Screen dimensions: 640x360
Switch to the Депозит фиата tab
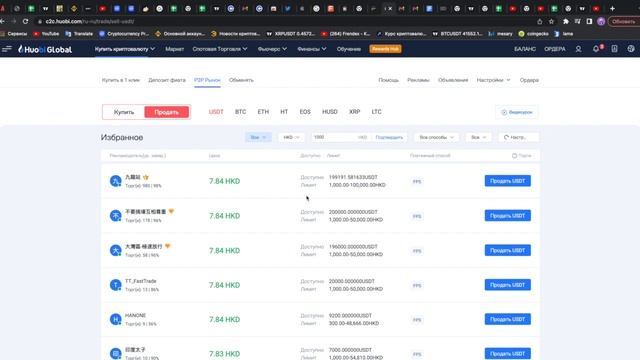[167, 80]
